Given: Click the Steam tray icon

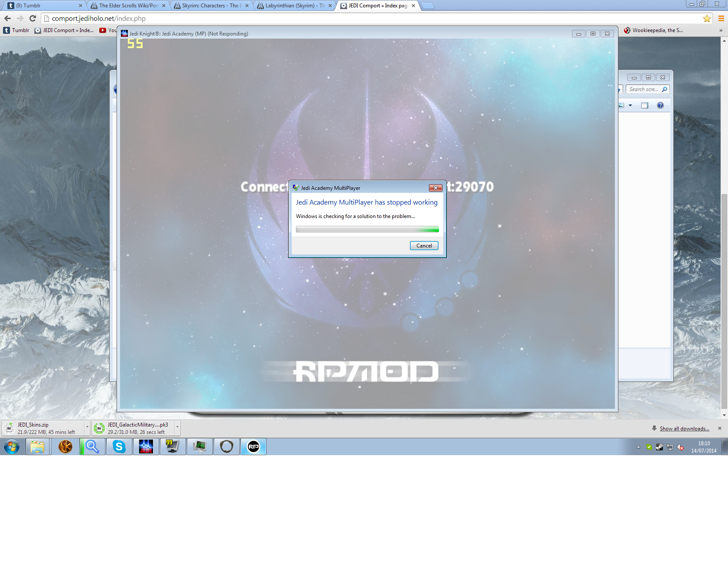Looking at the screenshot, I should pos(659,447).
